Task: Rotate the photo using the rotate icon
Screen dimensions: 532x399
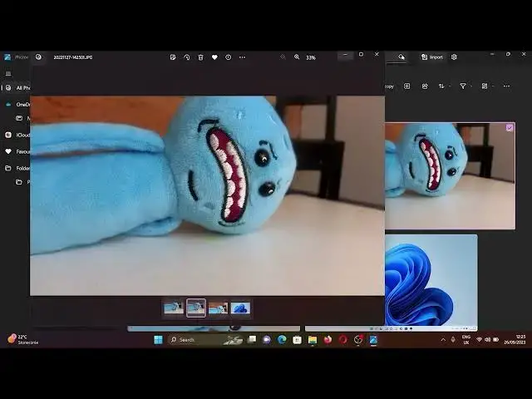Action: coord(186,57)
